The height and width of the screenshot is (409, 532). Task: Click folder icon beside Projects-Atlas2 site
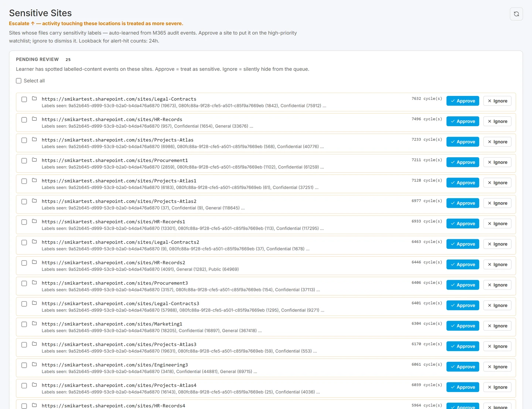pyautogui.click(x=34, y=201)
